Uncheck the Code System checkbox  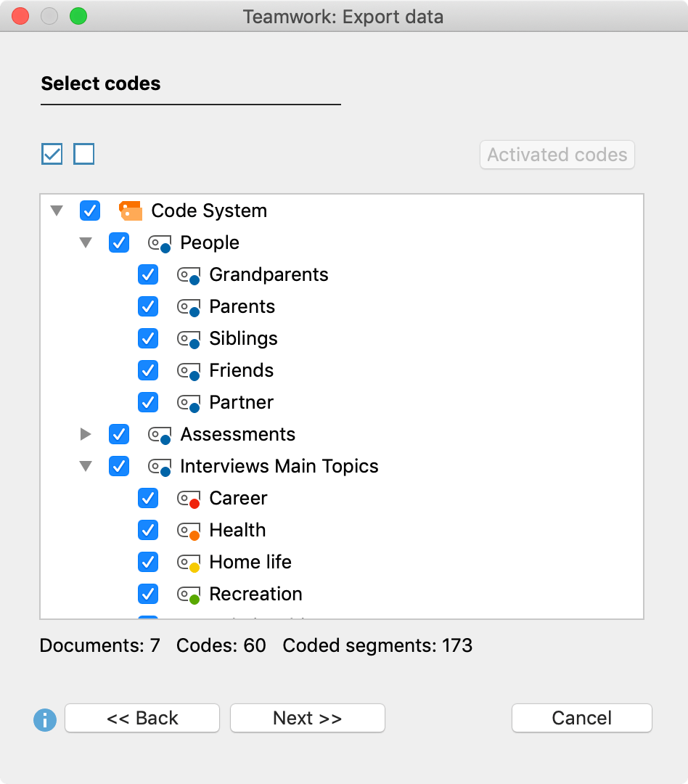90,211
